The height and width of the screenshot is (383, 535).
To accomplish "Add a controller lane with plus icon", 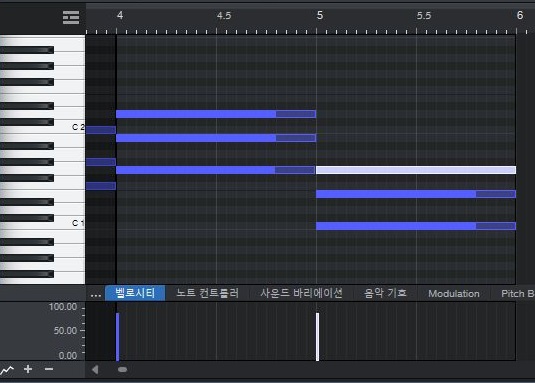I will tap(28, 369).
